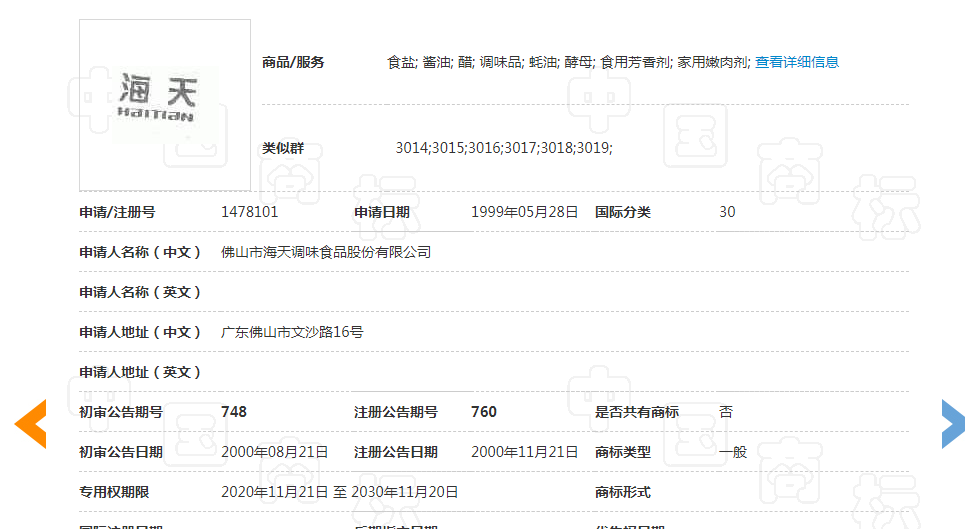The height and width of the screenshot is (529, 965).
Task: Click the 商品/服务 label
Action: tap(293, 62)
